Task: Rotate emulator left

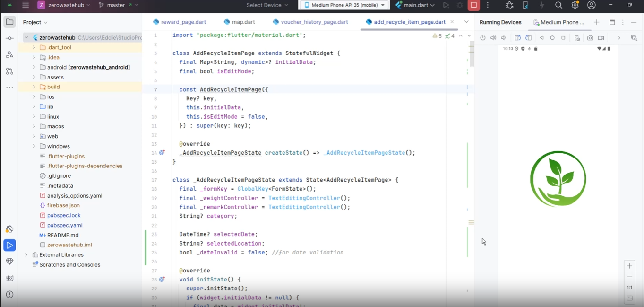Action: coord(517,38)
